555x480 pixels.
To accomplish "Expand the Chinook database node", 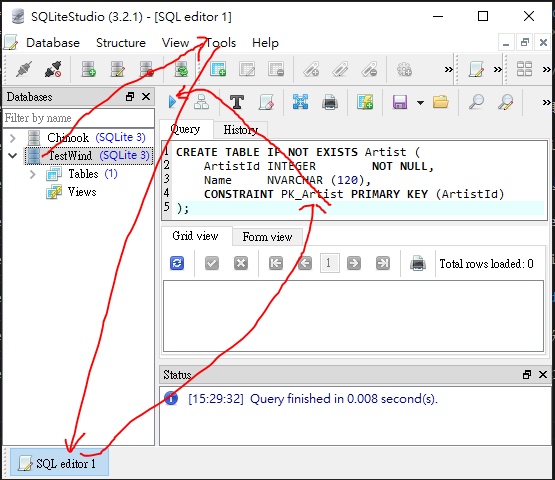I will click(x=13, y=138).
